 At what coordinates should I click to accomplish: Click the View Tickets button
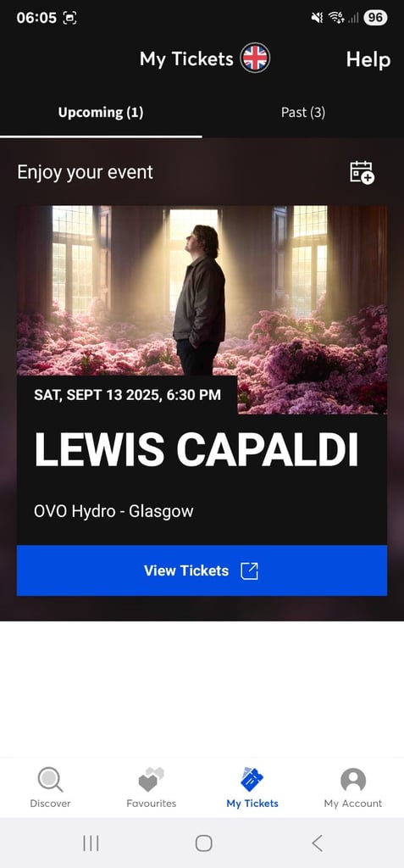(202, 570)
